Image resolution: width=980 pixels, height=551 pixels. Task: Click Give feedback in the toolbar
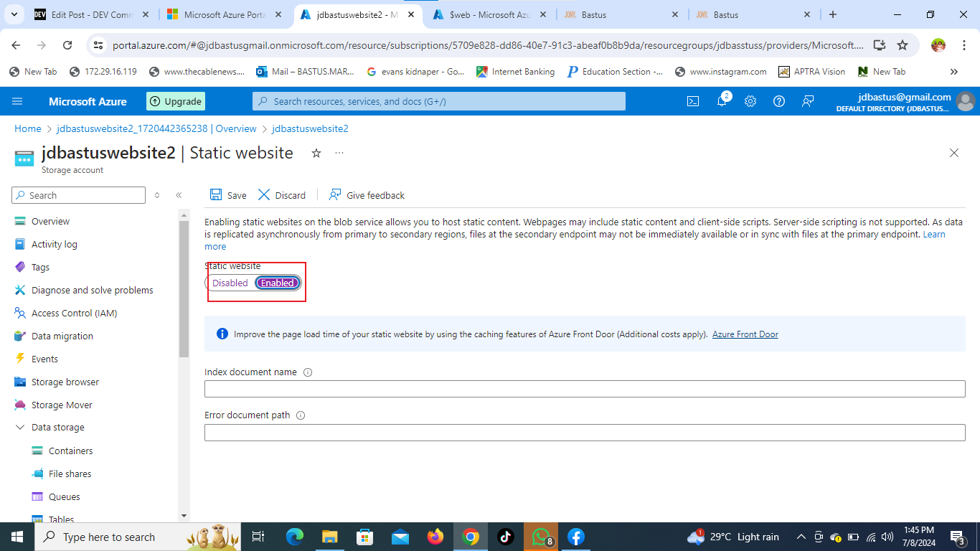pyautogui.click(x=367, y=195)
